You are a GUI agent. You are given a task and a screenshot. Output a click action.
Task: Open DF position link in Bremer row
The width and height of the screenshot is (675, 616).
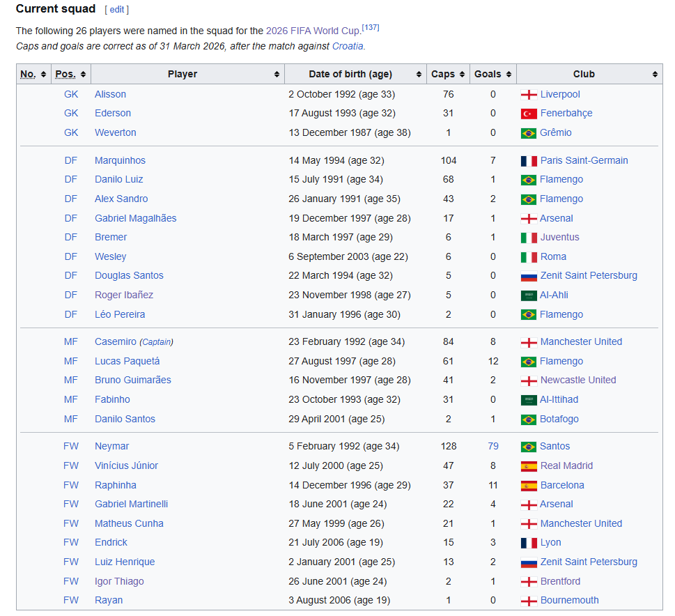tap(70, 238)
